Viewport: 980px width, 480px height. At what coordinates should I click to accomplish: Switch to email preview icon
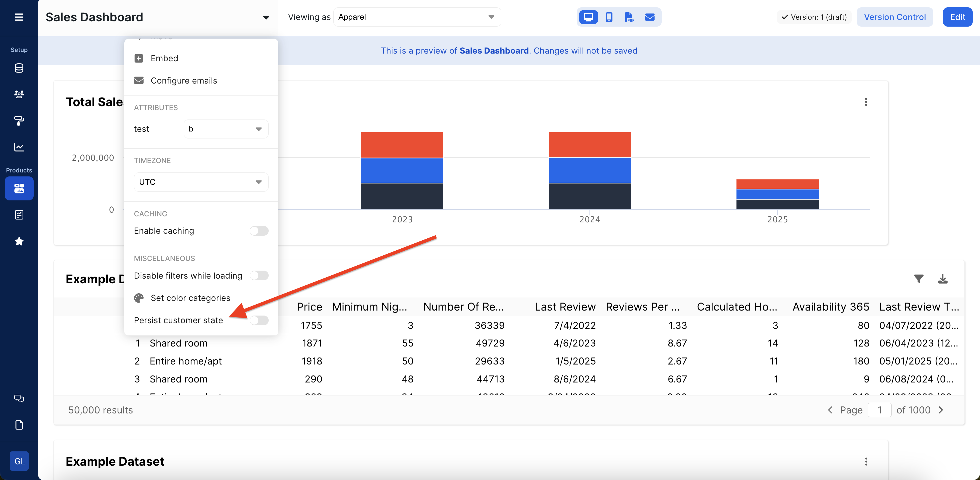[x=649, y=17]
